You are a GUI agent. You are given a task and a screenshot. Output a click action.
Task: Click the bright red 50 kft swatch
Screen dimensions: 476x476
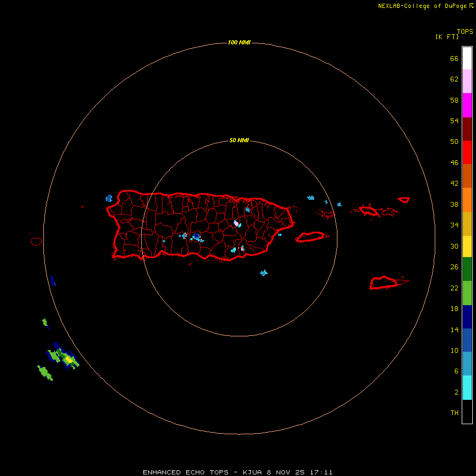[x=467, y=152]
